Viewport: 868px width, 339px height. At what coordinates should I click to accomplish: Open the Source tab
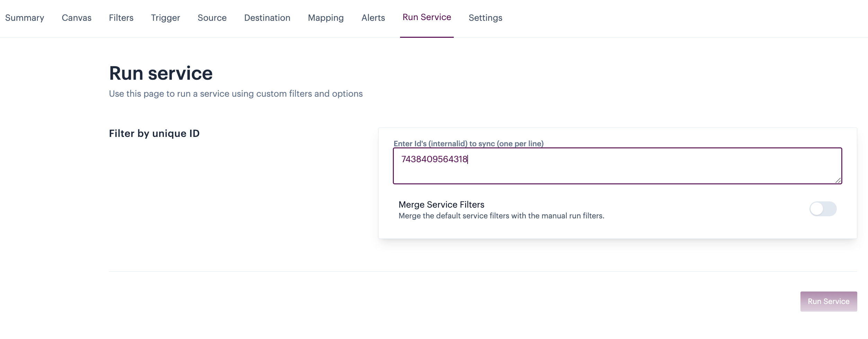tap(212, 18)
